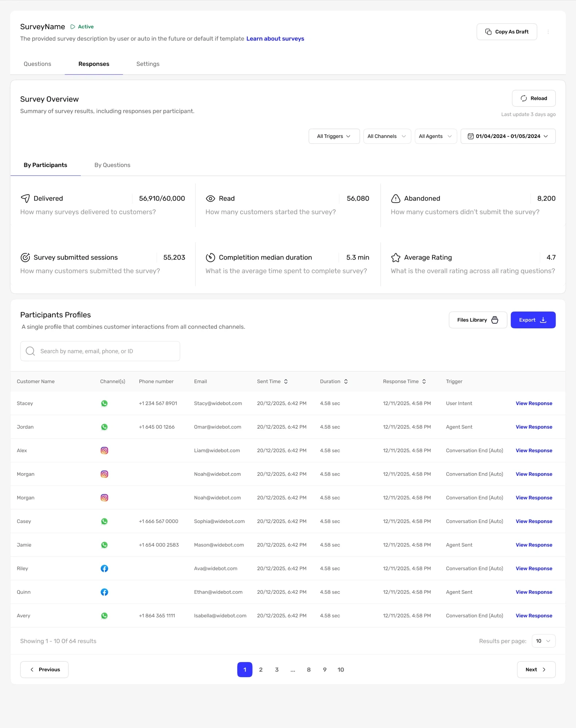
Task: Change results per page dropdown
Action: point(544,641)
